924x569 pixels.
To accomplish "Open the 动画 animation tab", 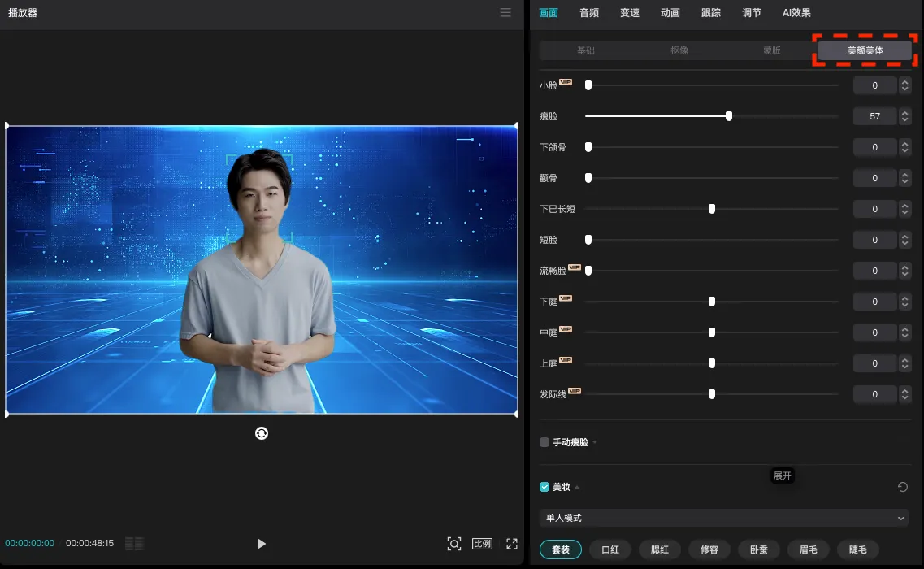I will coord(670,12).
